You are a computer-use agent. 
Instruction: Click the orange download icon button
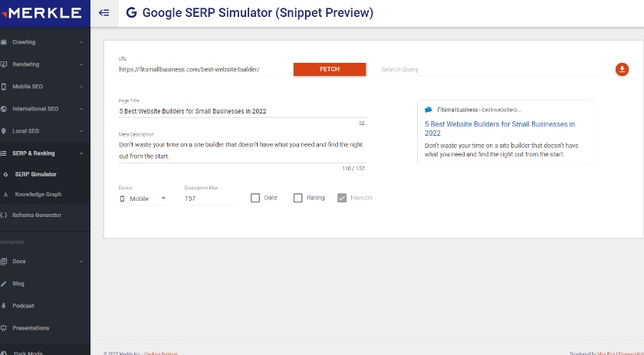[x=622, y=70]
